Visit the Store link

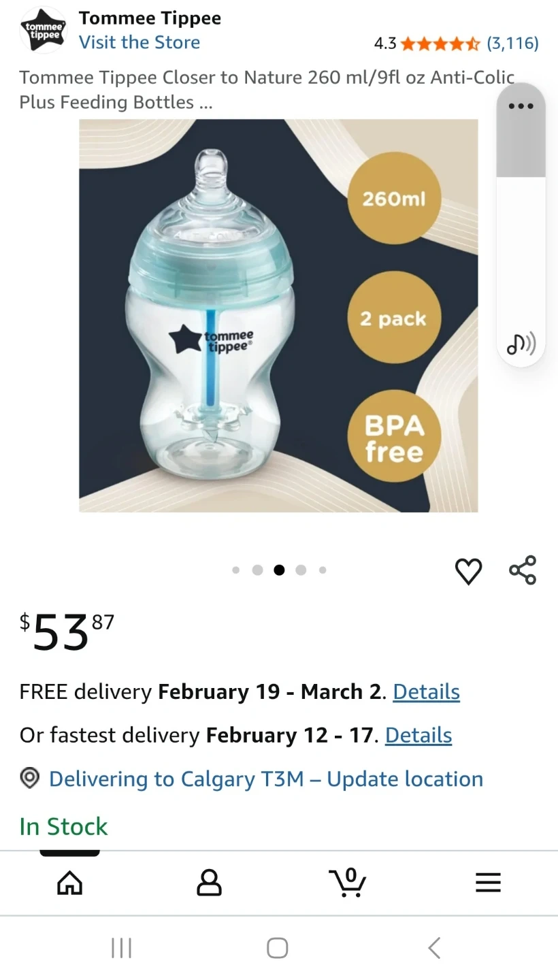tap(139, 42)
